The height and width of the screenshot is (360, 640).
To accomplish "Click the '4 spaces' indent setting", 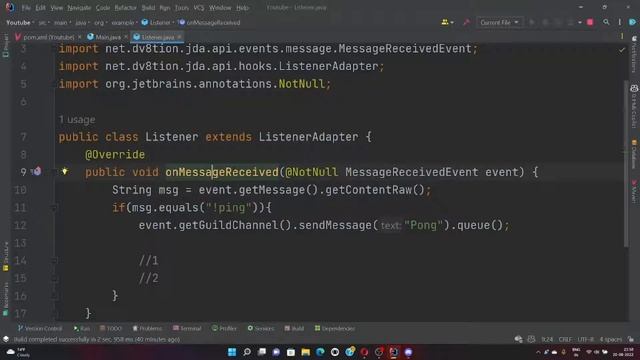I will 611,340.
